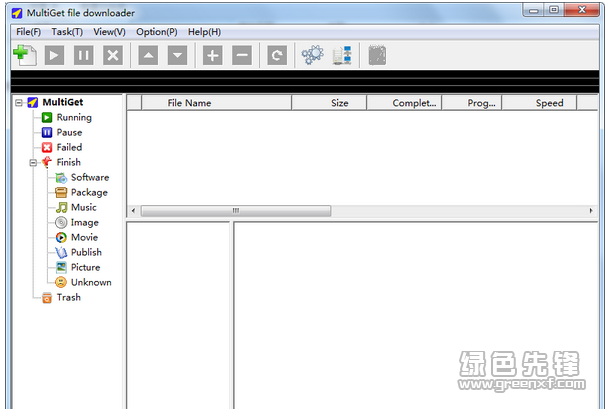Click the Picture landscape icon

tap(61, 267)
